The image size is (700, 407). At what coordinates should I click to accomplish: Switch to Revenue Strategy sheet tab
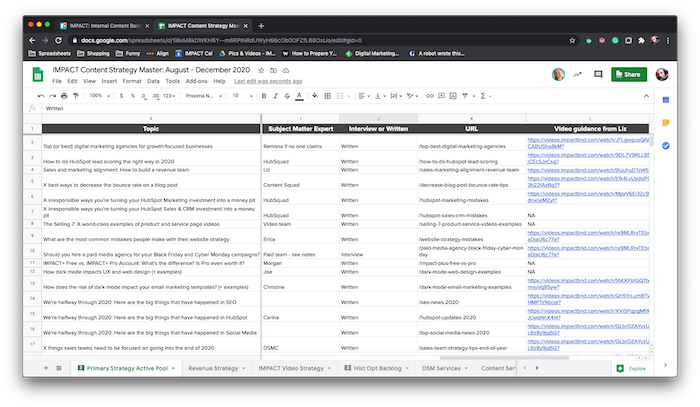217,368
